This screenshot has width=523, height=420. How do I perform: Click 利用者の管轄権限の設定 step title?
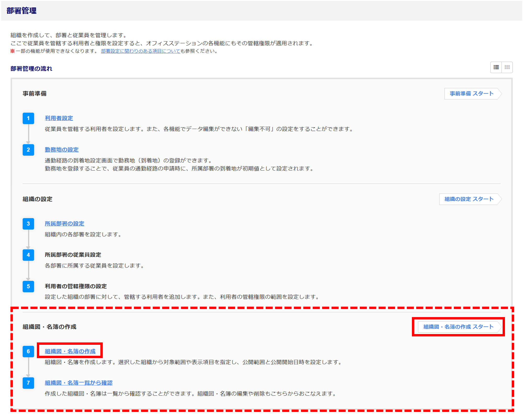(76, 286)
